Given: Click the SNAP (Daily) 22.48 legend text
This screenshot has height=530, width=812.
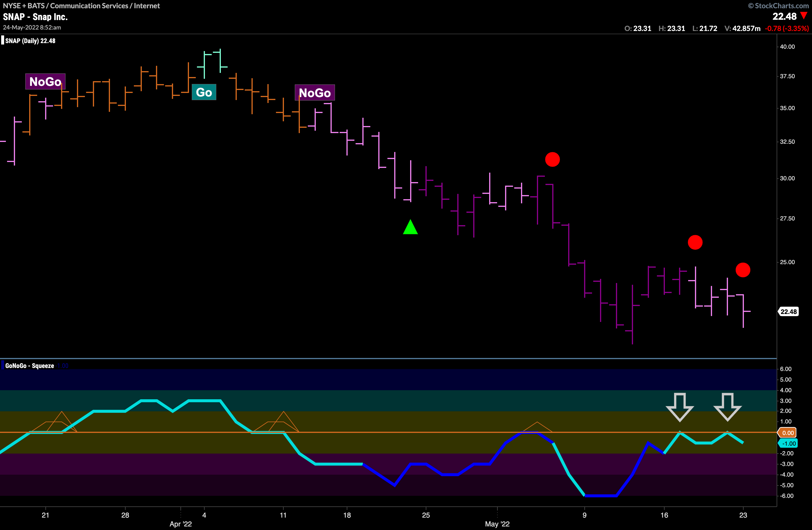Looking at the screenshot, I should 30,41.
